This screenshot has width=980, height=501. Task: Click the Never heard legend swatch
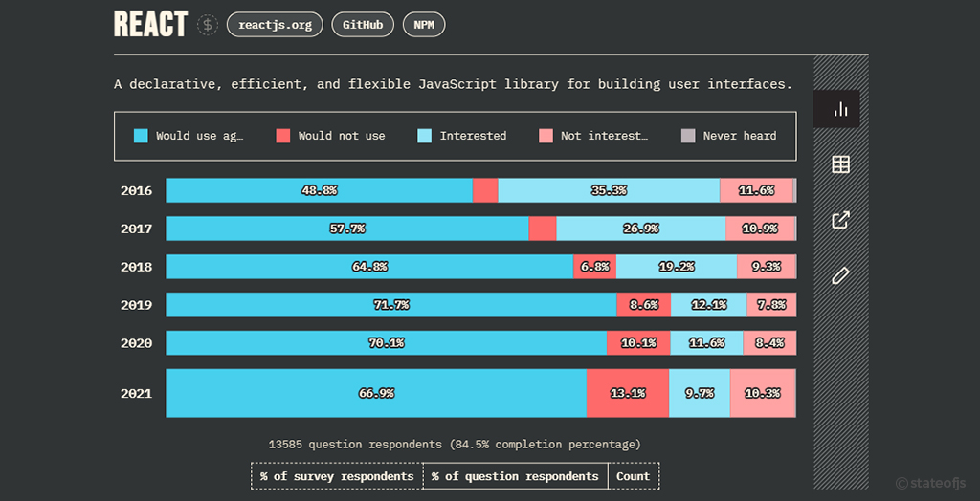point(687,136)
